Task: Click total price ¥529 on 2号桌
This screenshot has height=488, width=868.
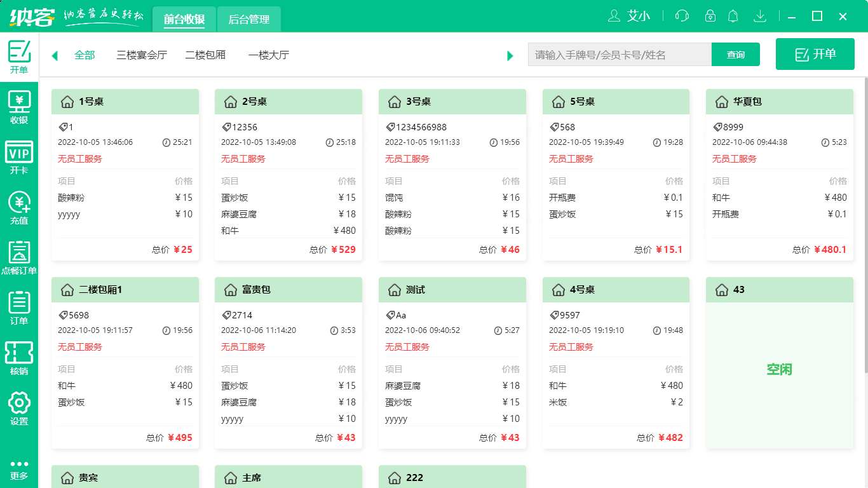Action: [x=343, y=250]
